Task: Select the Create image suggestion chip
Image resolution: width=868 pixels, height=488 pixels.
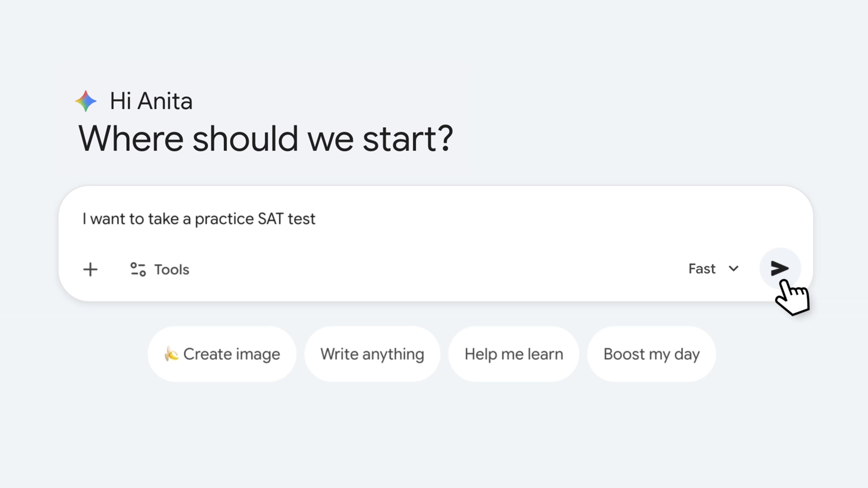Action: 222,354
